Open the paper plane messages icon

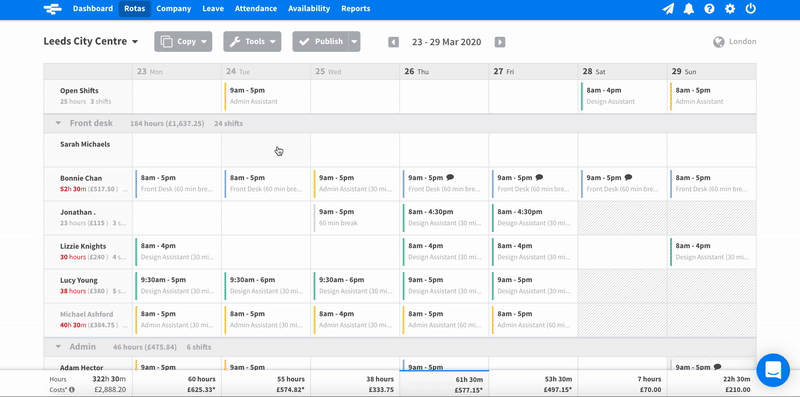click(x=668, y=9)
